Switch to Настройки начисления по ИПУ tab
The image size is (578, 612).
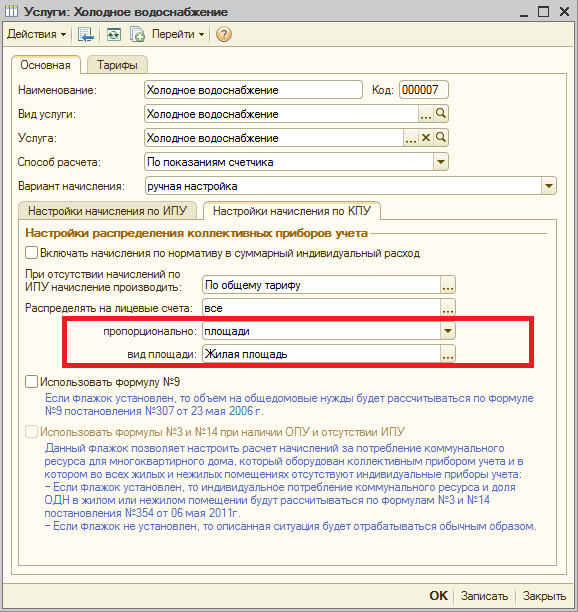point(107,211)
